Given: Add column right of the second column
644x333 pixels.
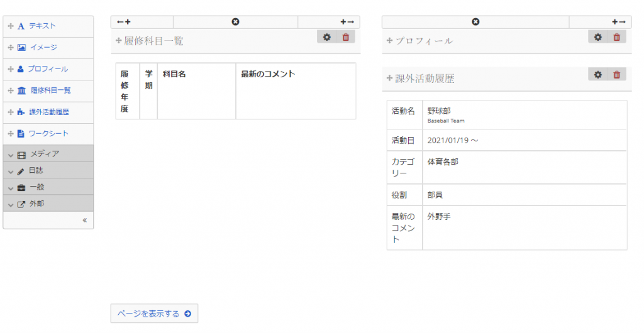Looking at the screenshot, I should pos(618,22).
